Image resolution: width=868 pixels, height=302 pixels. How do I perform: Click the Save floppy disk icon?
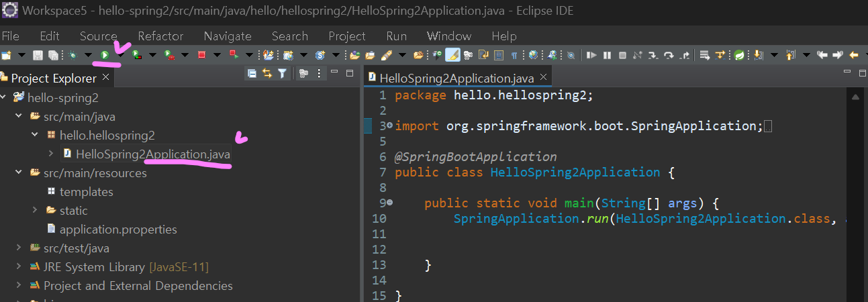tap(38, 54)
